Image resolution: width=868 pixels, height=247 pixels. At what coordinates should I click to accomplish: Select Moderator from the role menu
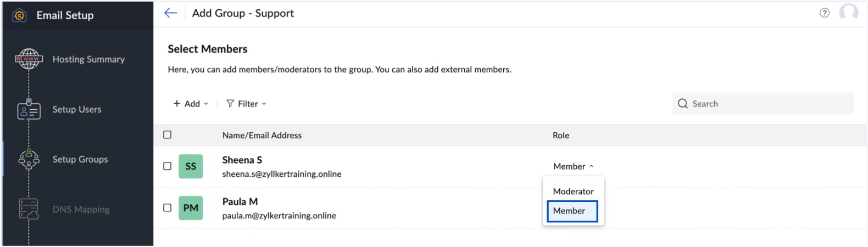click(573, 192)
